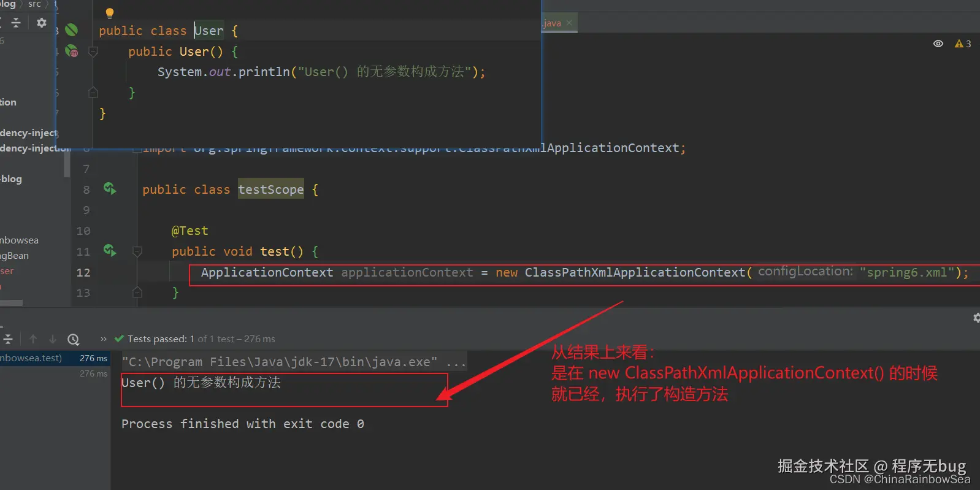
Task: Select the second 276 ms test row
Action: 55,373
